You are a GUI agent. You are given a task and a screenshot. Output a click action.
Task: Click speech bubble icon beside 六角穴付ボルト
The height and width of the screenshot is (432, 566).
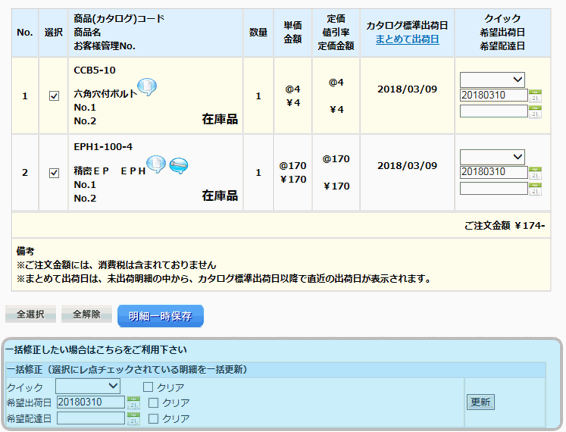147,87
